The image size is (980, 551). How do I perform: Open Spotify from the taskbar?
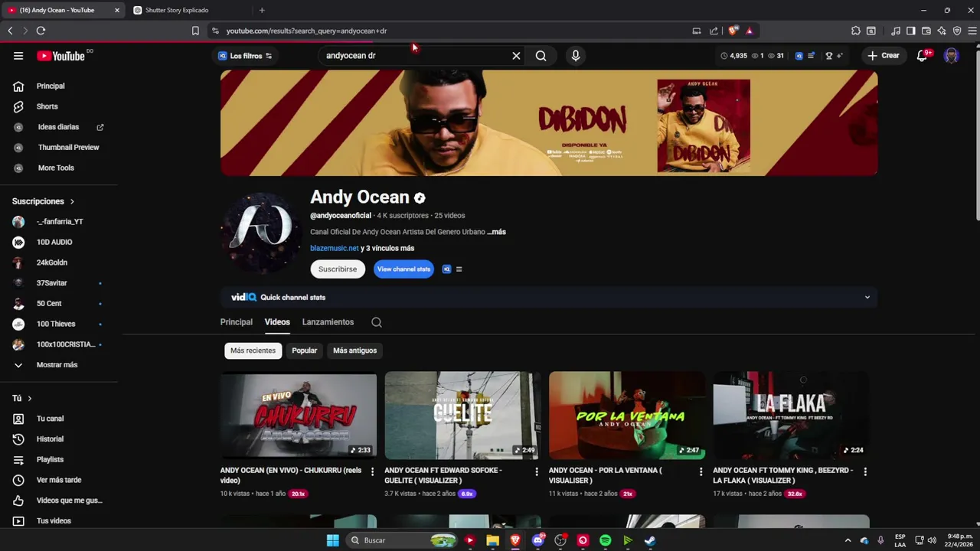(606, 540)
